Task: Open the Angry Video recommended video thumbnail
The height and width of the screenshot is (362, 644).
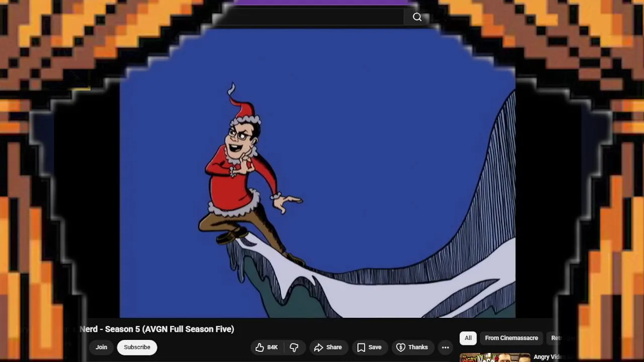Action: [x=495, y=357]
